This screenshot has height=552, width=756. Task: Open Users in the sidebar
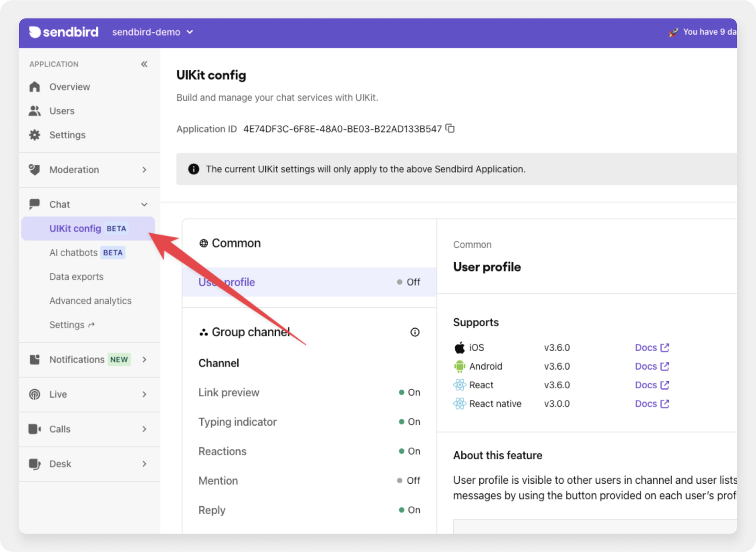pos(62,111)
